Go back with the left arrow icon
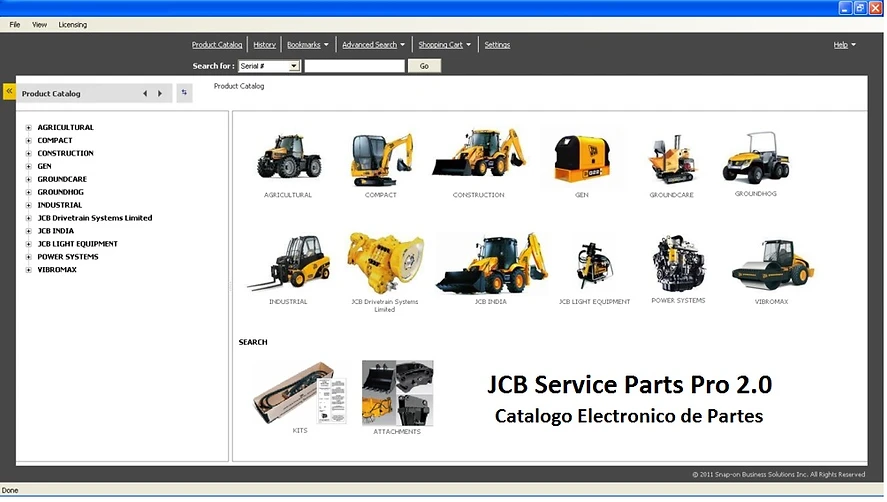Viewport: 887px width, 502px height. click(145, 93)
